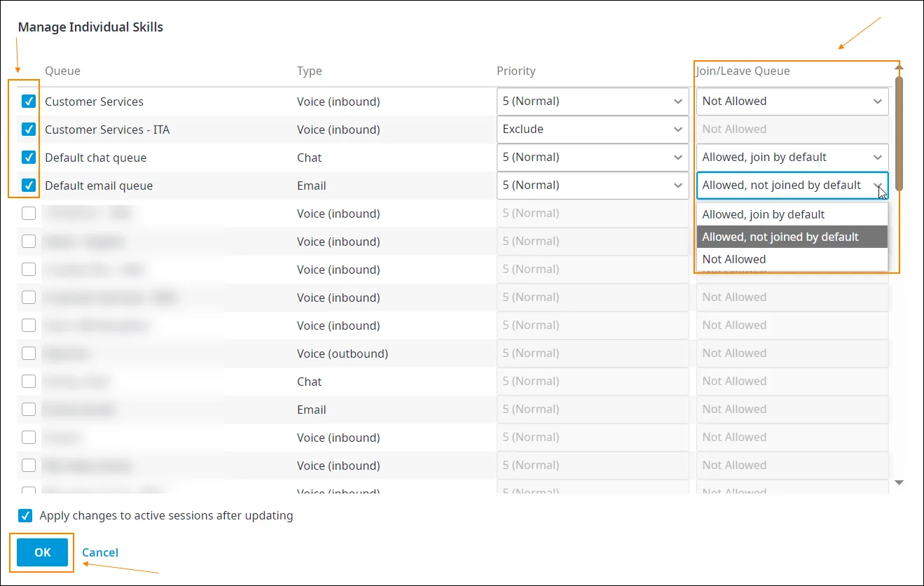
Task: Open the Priority dropdown for Default email queue
Action: 593,186
